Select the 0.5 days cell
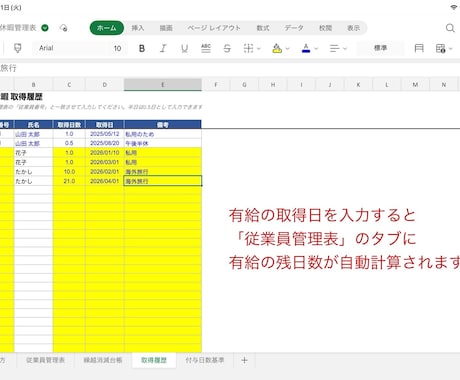460x380 pixels. pos(69,143)
